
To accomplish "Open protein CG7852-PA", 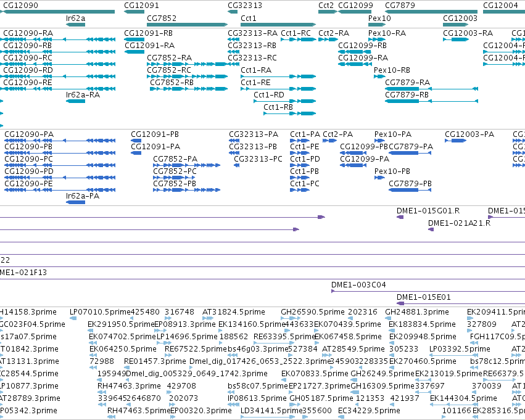I will click(x=175, y=159).
